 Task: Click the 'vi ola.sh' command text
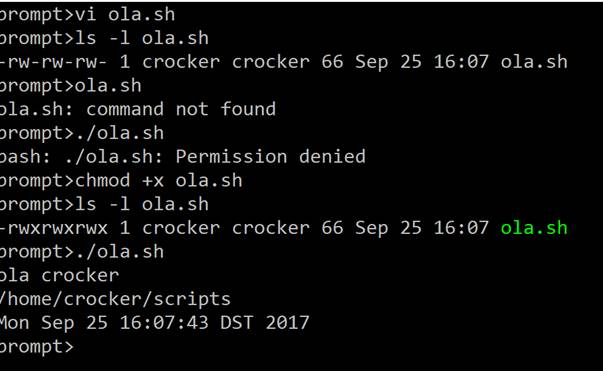[x=125, y=15]
